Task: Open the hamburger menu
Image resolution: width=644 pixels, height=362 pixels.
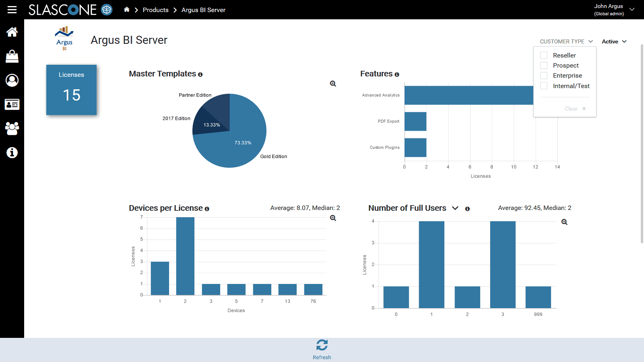Action: [12, 10]
